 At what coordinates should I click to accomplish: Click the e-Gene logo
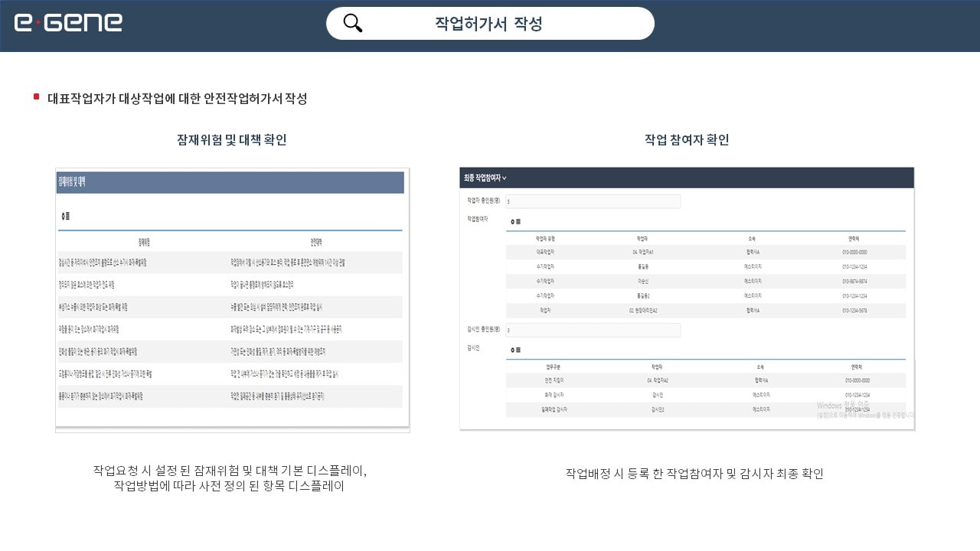point(68,23)
